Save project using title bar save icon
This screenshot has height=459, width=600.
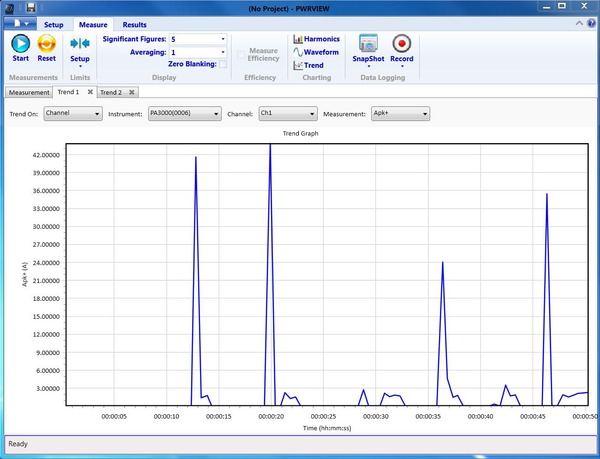click(x=32, y=8)
